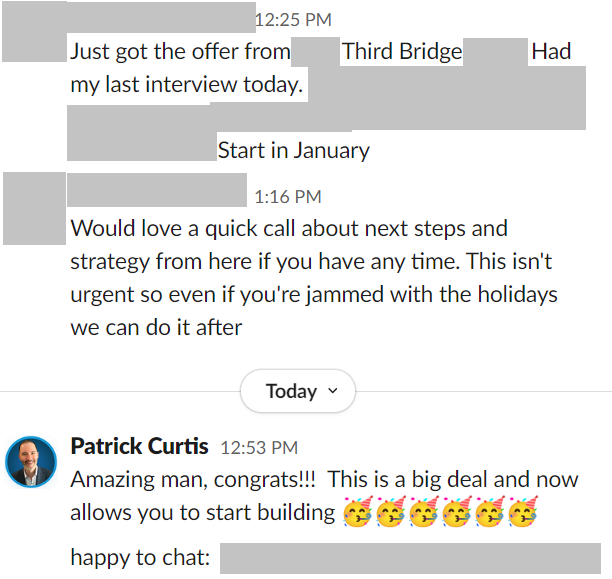Click the redacted sender name next to 1:16 PM
The width and height of the screenshot is (612, 579).
[157, 190]
